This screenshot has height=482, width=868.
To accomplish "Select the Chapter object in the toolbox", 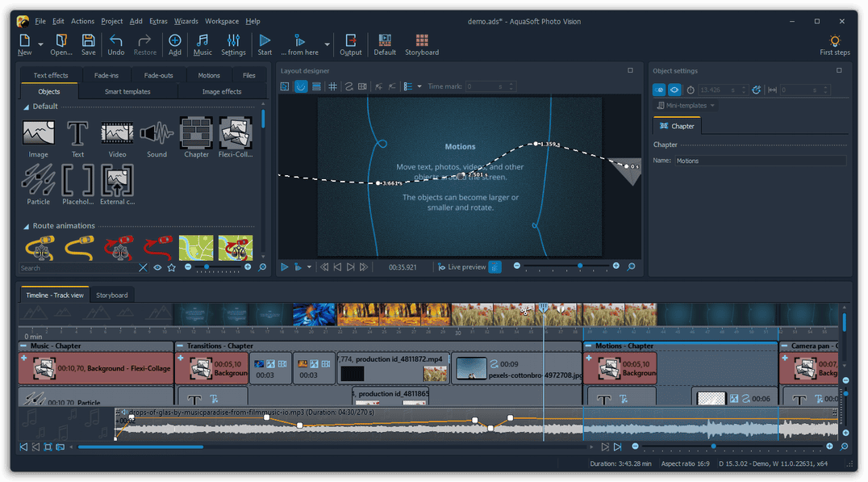I will (196, 139).
